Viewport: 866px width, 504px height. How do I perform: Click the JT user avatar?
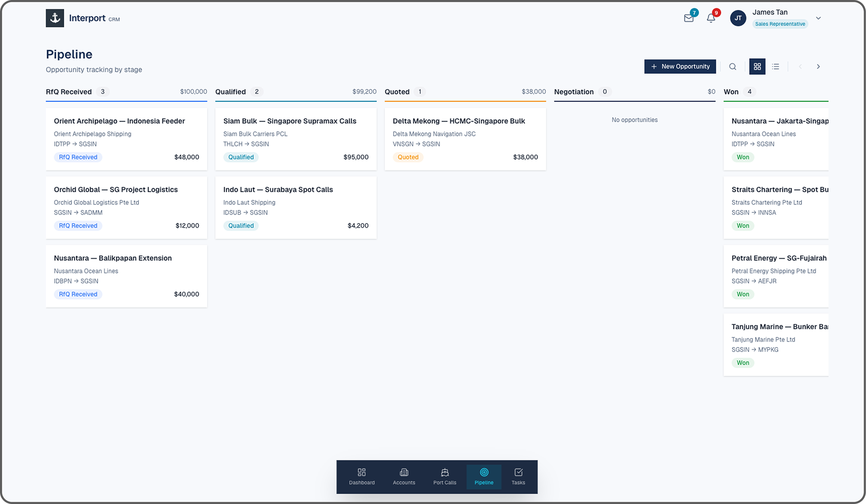click(738, 18)
